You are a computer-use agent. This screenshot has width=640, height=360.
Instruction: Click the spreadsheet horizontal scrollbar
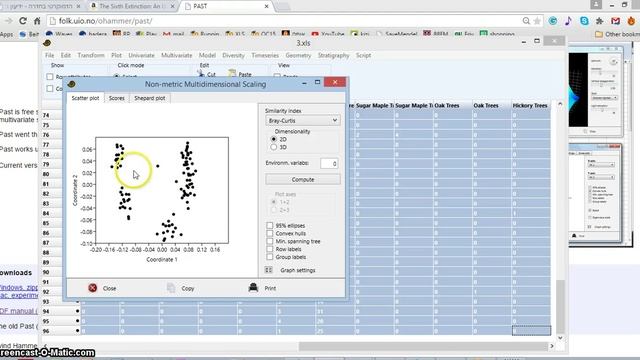(423, 346)
